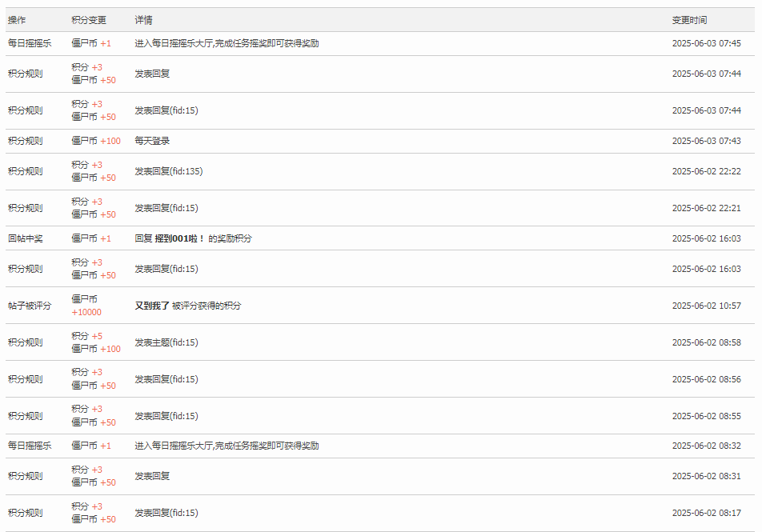Click the "每天登录" detail text

(x=152, y=141)
